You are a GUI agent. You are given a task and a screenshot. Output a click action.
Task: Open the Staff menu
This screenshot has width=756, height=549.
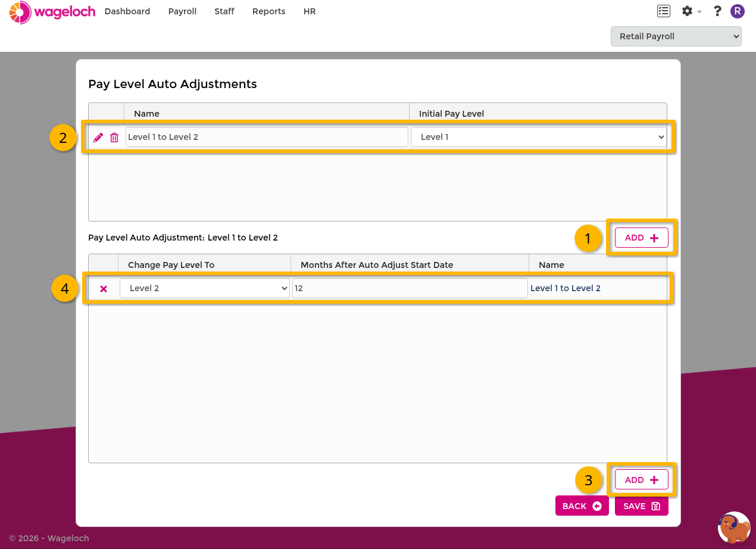click(x=224, y=11)
